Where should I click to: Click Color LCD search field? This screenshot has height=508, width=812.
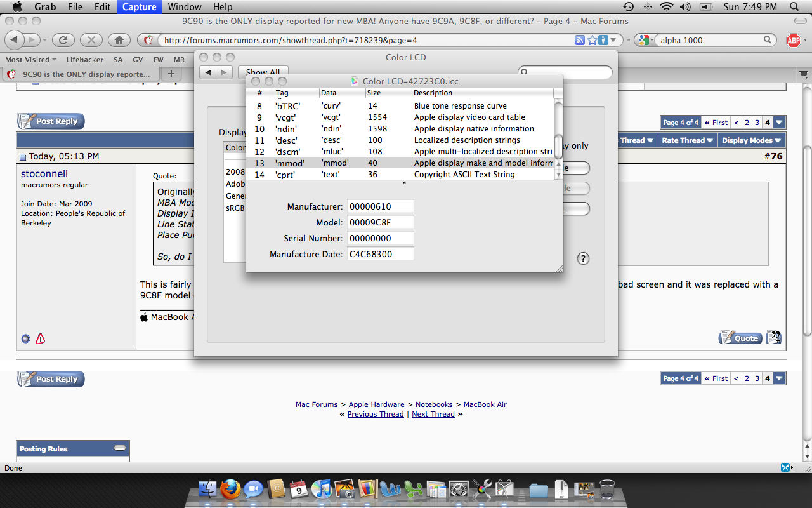(565, 72)
